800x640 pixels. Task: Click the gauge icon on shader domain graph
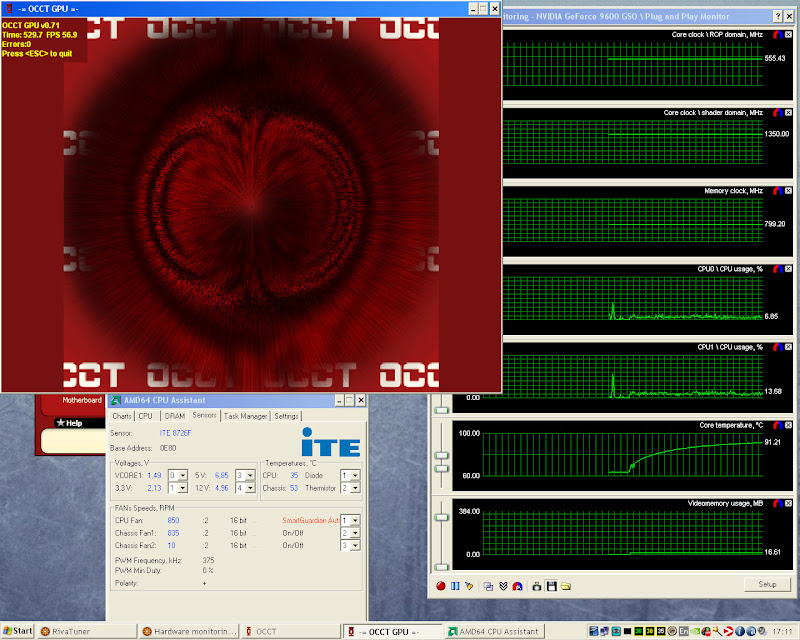pos(778,113)
